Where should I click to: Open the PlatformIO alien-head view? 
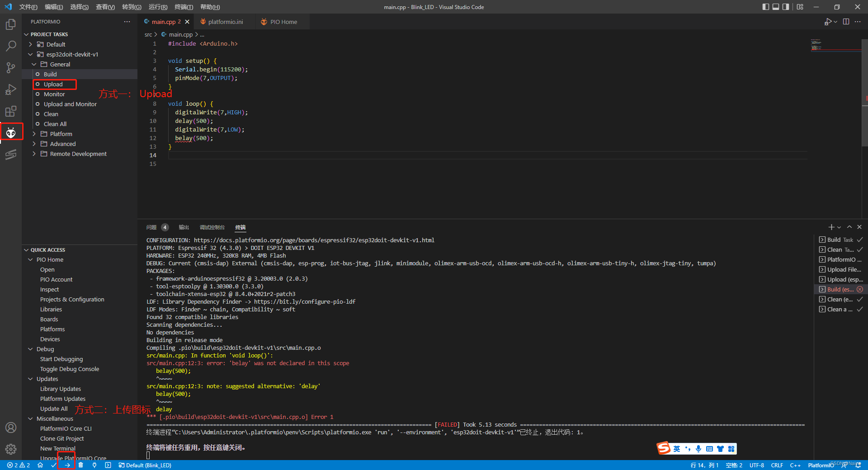tap(11, 132)
